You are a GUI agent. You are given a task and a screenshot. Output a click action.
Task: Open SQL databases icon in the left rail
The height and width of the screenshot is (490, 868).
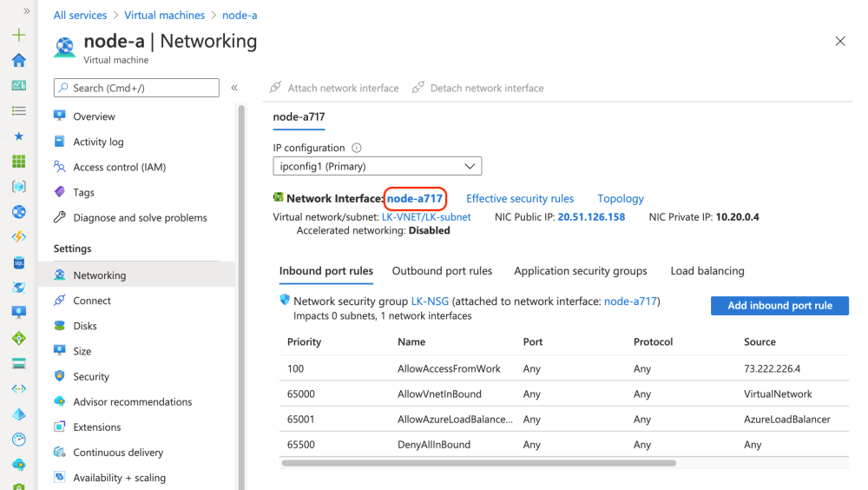tap(19, 262)
